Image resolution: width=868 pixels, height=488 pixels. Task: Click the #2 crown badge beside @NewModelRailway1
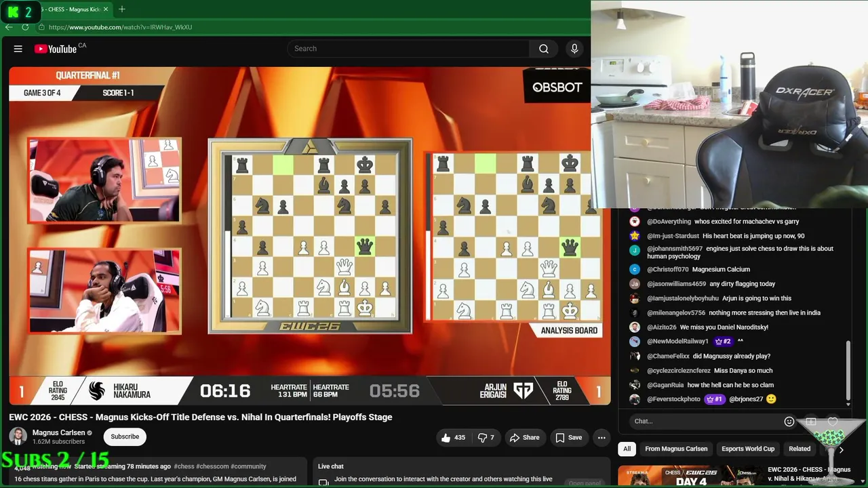[723, 342]
